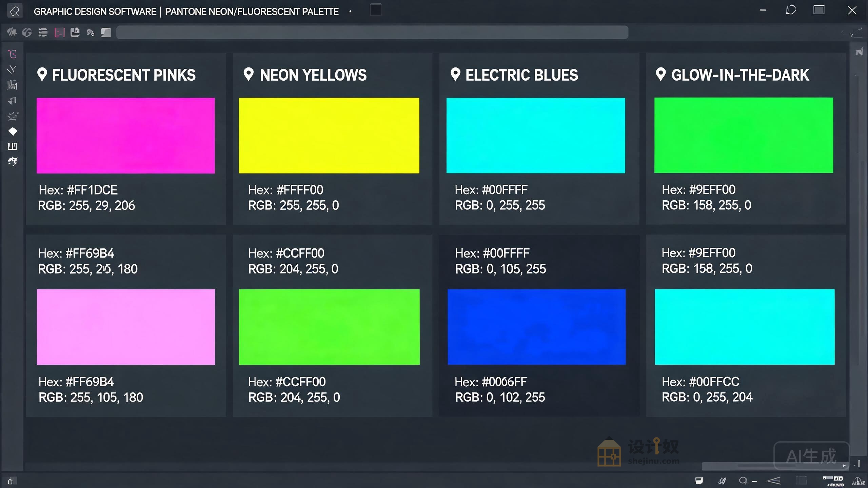868x488 pixels.
Task: Click the gray folded-sheet icon in top toolbar
Action: [106, 32]
